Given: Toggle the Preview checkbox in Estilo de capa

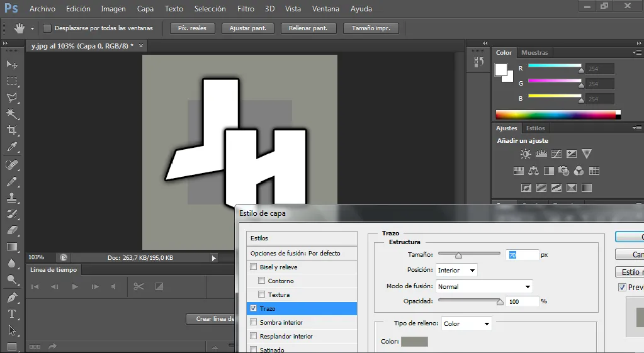Looking at the screenshot, I should 622,288.
